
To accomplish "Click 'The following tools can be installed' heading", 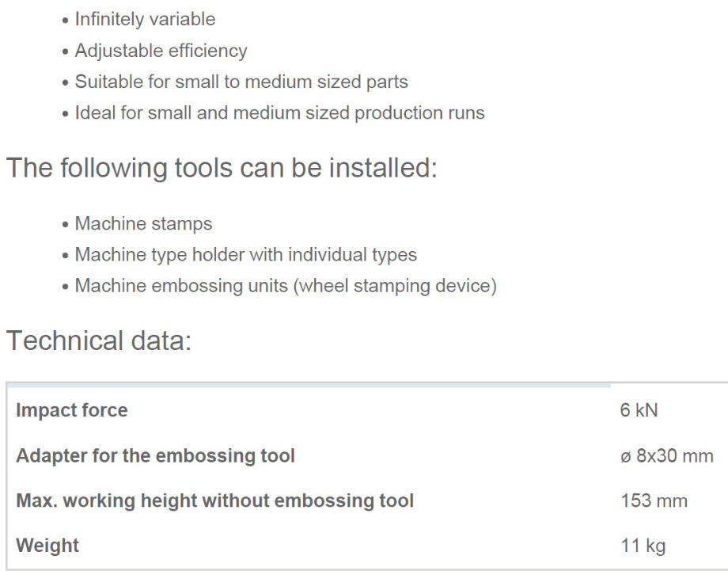I will point(222,169).
